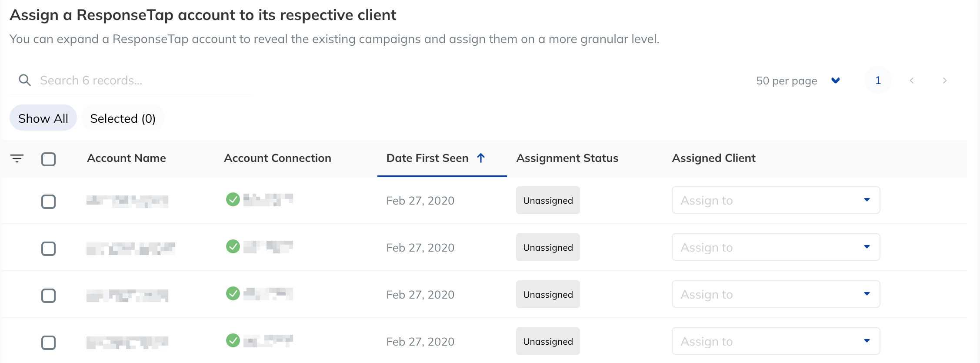Click the previous page chevron
The height and width of the screenshot is (363, 980).
pos(912,81)
